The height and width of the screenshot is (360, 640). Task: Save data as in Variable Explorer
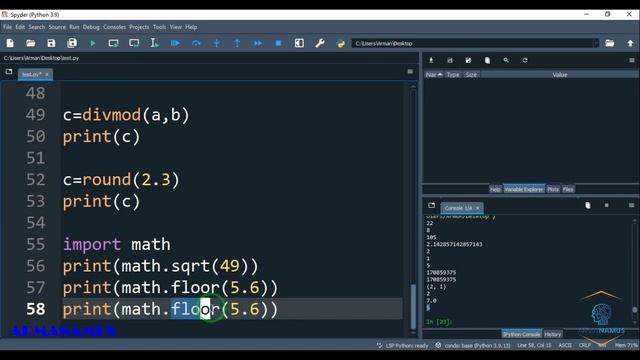[468, 60]
